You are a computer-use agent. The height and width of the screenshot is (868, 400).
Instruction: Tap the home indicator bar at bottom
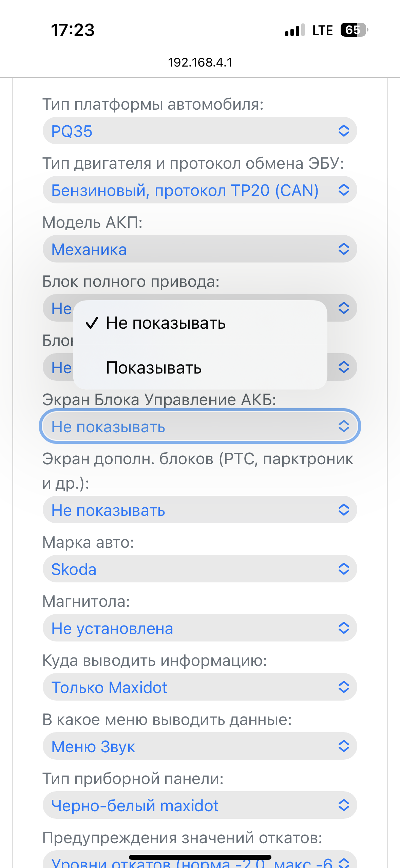point(200,857)
